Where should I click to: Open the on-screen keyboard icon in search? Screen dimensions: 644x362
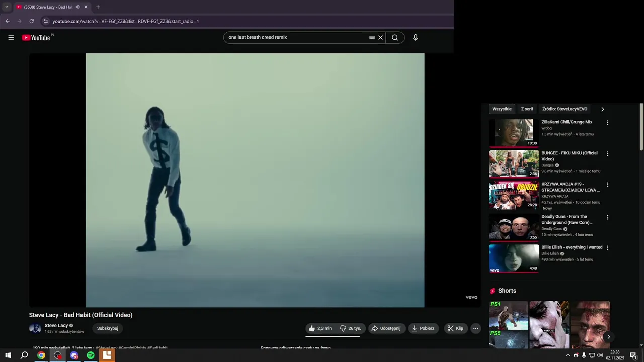(x=372, y=38)
